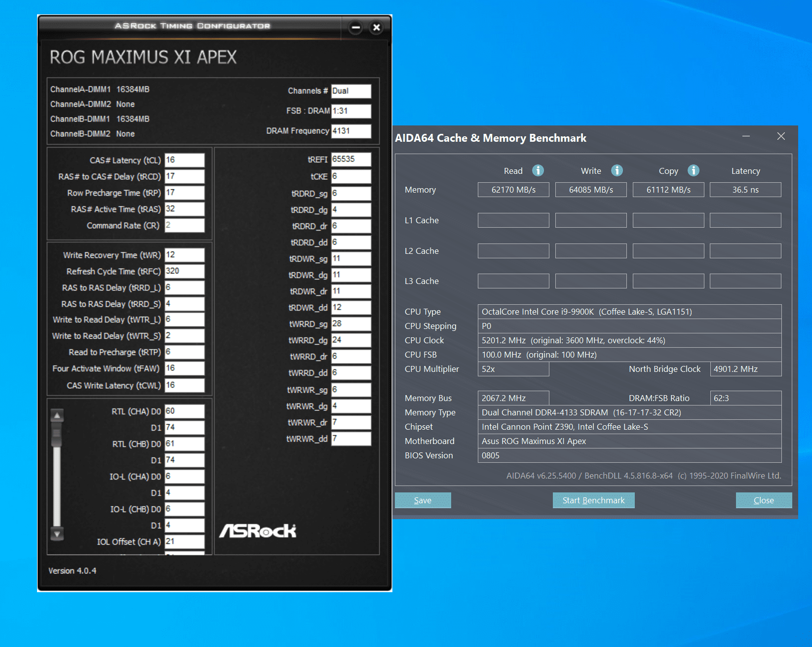Click the Close button in AIDA64
Image resolution: width=812 pixels, height=647 pixels.
coord(764,500)
